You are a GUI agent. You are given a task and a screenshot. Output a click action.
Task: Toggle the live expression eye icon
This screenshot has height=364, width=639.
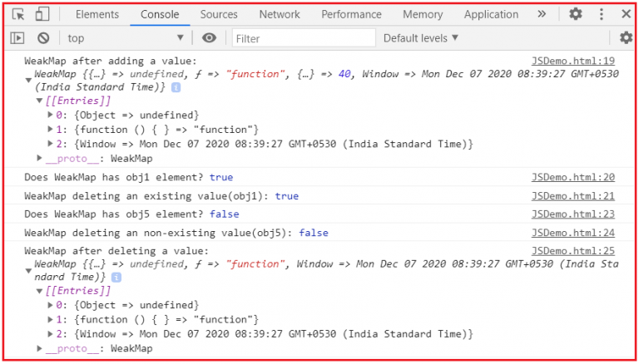(210, 38)
